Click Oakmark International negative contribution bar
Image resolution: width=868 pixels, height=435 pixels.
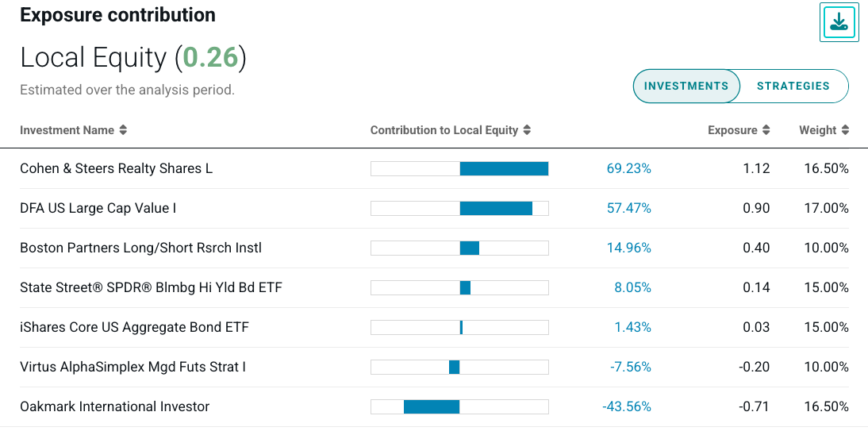432,406
